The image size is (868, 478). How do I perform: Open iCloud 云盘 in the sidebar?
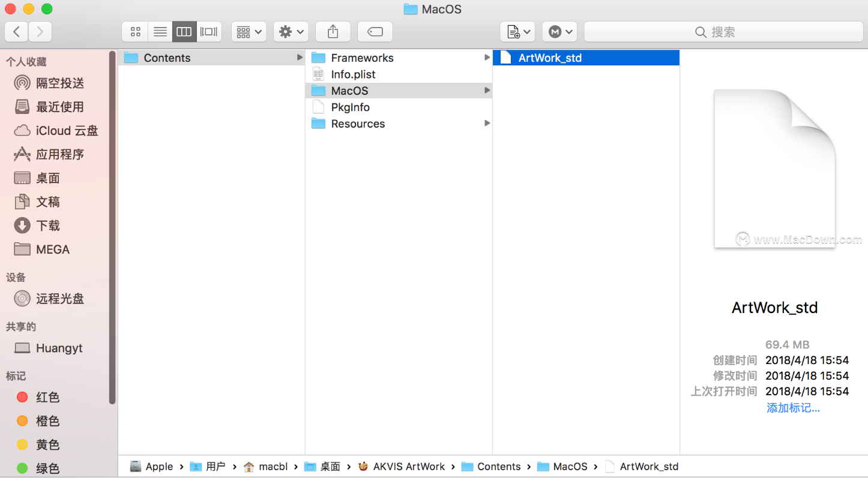pyautogui.click(x=55, y=131)
